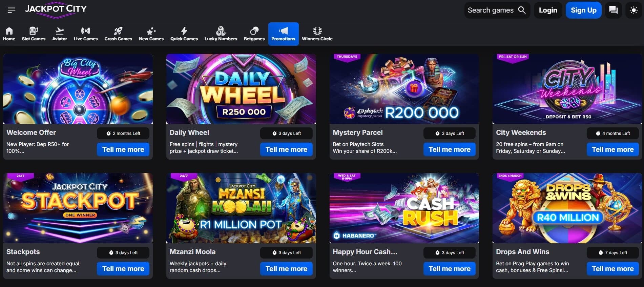The height and width of the screenshot is (287, 644).
Task: Go to Home via house icon
Action: tap(9, 31)
